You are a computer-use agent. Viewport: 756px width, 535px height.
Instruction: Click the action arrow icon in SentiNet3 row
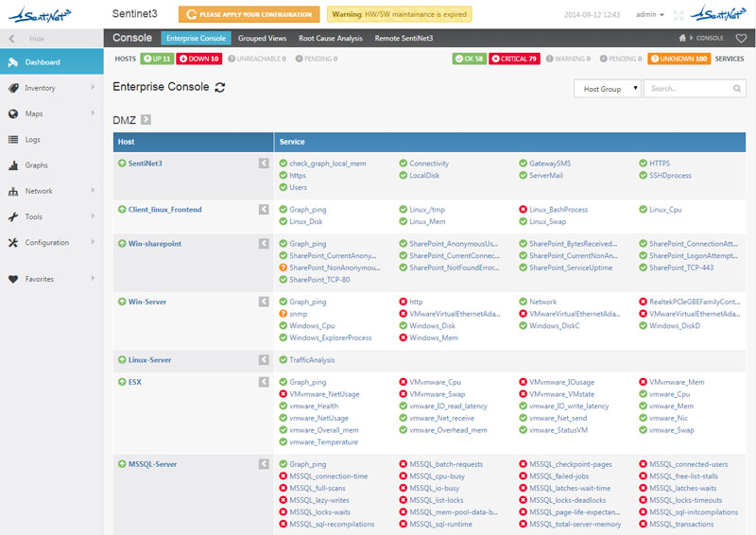point(264,164)
